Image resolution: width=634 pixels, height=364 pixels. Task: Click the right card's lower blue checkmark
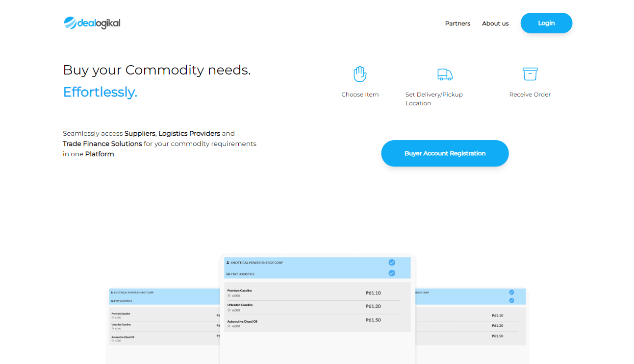pyautogui.click(x=511, y=300)
